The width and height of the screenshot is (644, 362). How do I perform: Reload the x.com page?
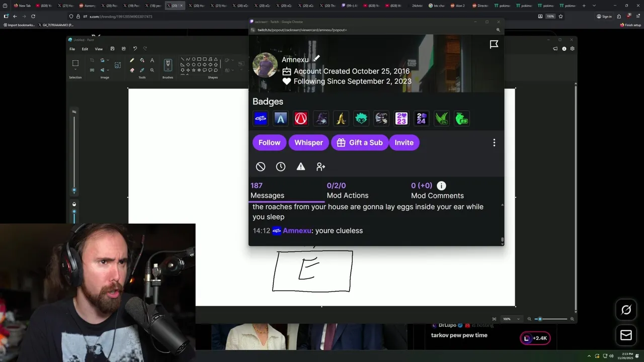pos(33,16)
